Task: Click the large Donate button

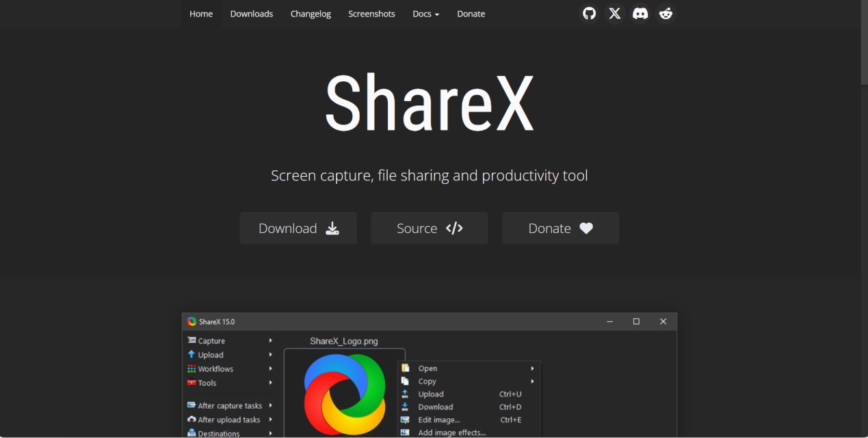Action: pyautogui.click(x=561, y=228)
